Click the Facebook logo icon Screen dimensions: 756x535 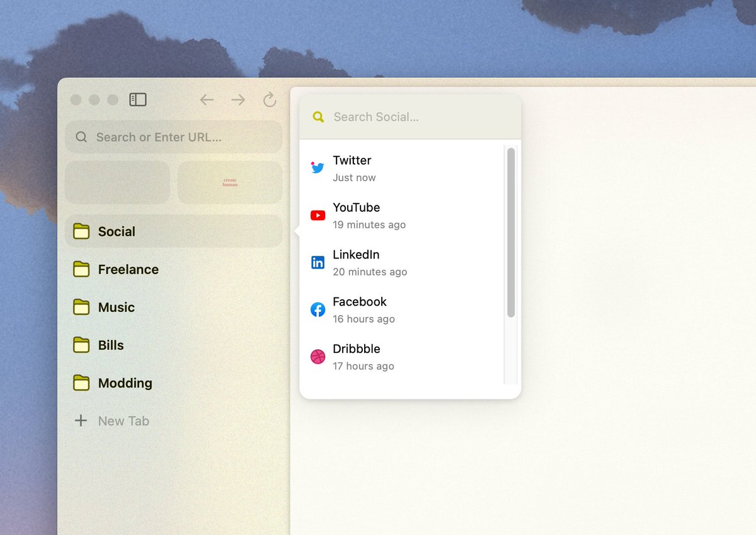point(318,309)
